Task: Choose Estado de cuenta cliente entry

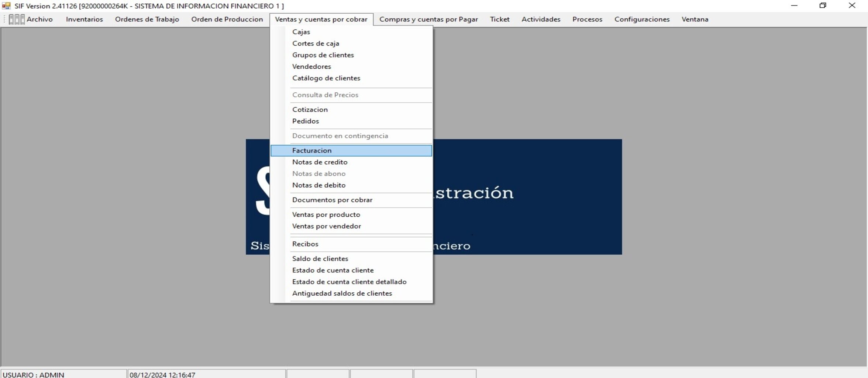Action: click(x=351, y=270)
